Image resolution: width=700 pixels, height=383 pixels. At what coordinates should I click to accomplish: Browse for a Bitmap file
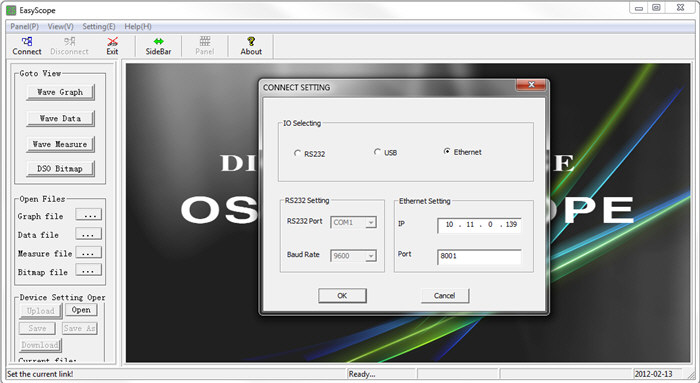point(88,270)
